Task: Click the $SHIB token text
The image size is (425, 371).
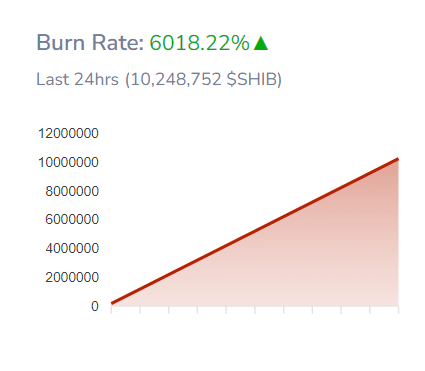Action: (252, 79)
